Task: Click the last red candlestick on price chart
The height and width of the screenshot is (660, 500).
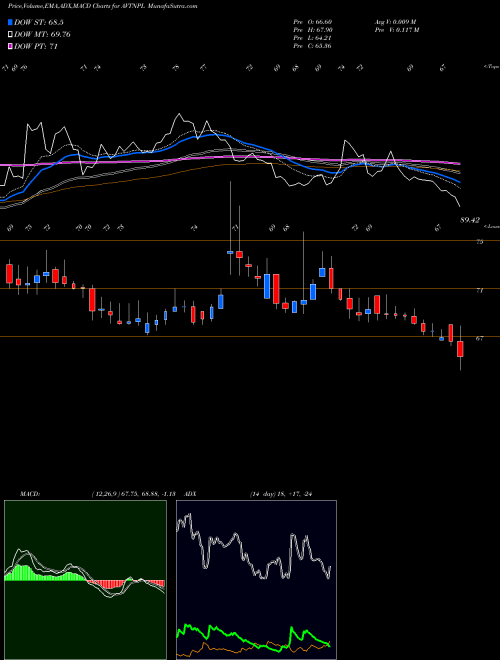Action: click(x=460, y=349)
